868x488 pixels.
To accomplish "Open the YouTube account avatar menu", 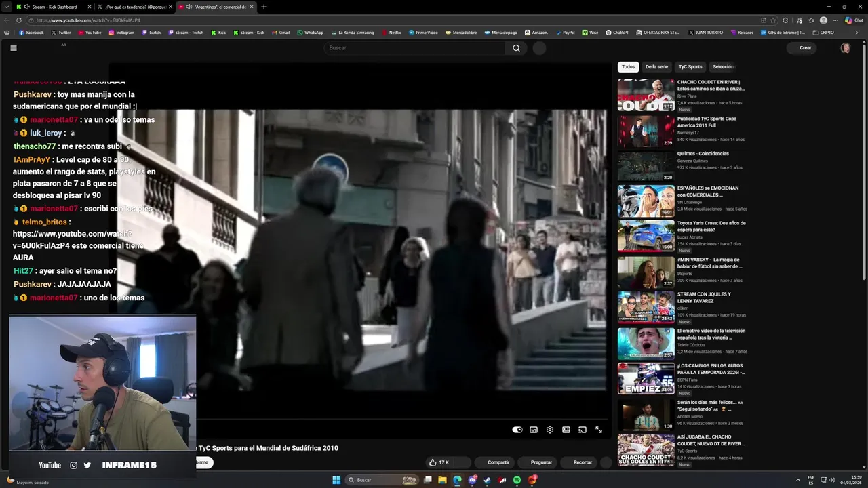I will 845,48.
